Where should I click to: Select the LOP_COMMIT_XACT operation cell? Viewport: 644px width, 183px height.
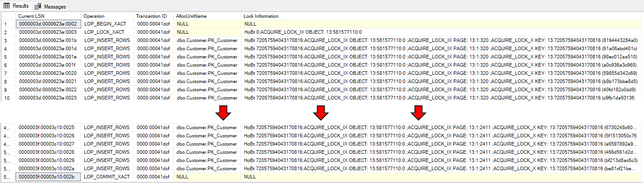point(108,177)
